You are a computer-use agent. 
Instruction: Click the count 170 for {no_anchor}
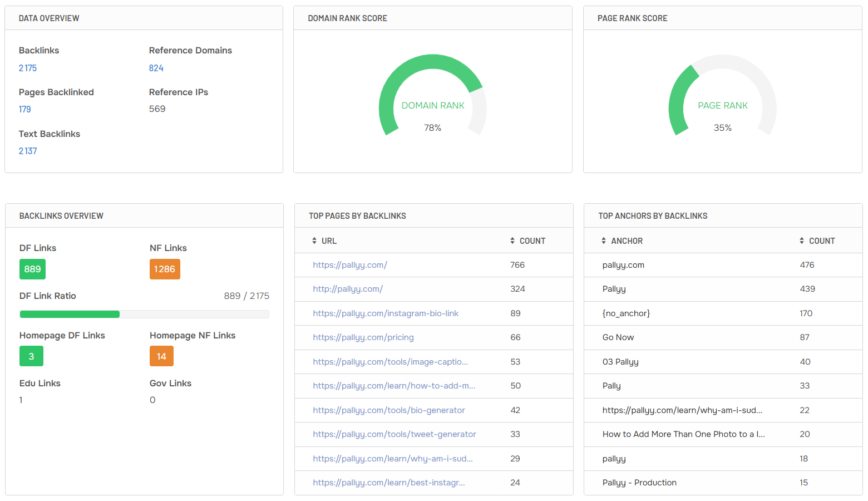(x=806, y=313)
